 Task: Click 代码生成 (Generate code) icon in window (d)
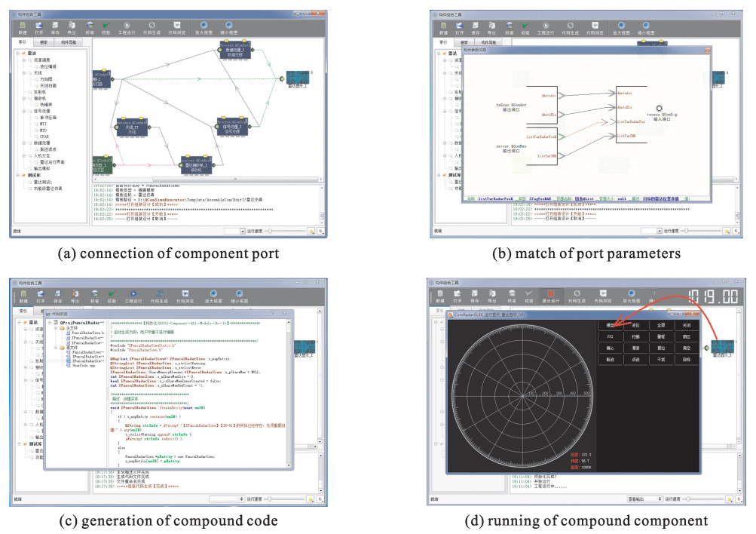577,293
